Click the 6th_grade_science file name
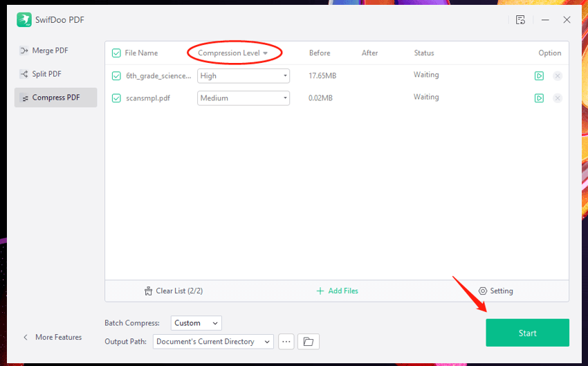This screenshot has height=366, width=588. [x=158, y=75]
